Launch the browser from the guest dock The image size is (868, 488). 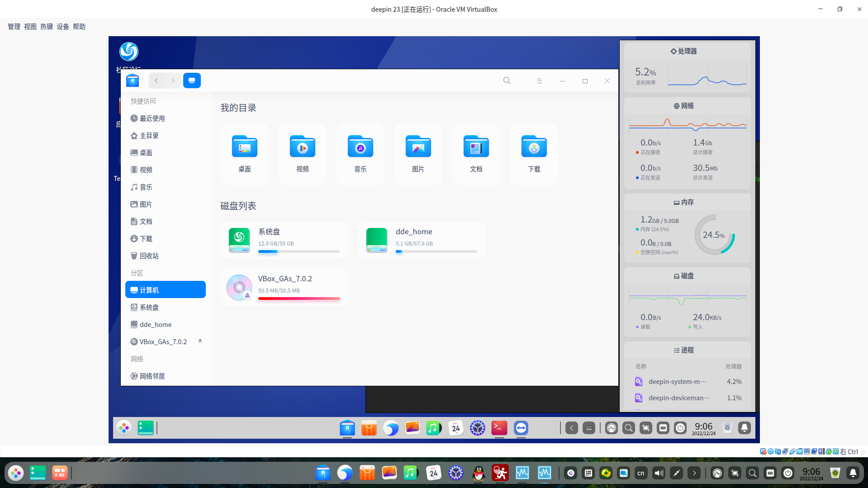pos(391,428)
